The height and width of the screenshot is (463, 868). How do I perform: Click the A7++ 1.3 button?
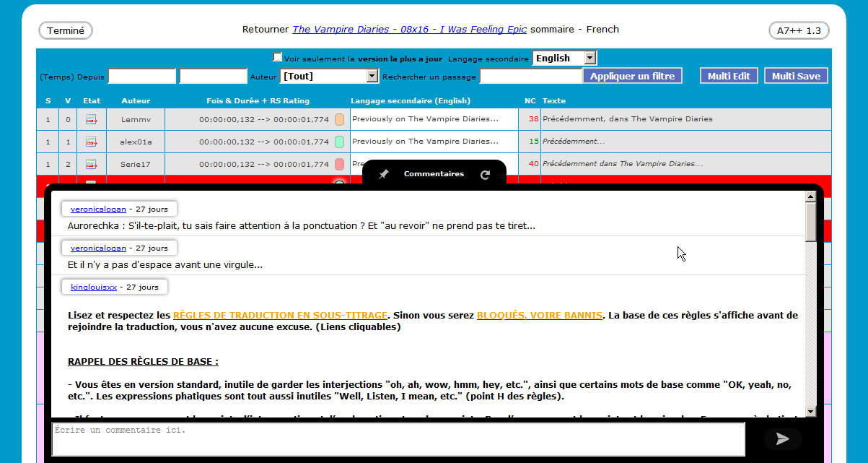pyautogui.click(x=799, y=30)
